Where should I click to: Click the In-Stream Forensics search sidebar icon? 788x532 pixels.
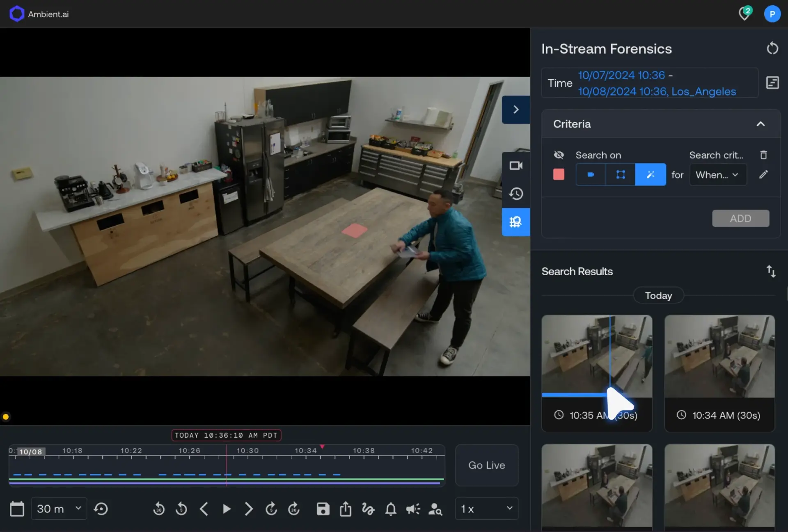pyautogui.click(x=516, y=222)
